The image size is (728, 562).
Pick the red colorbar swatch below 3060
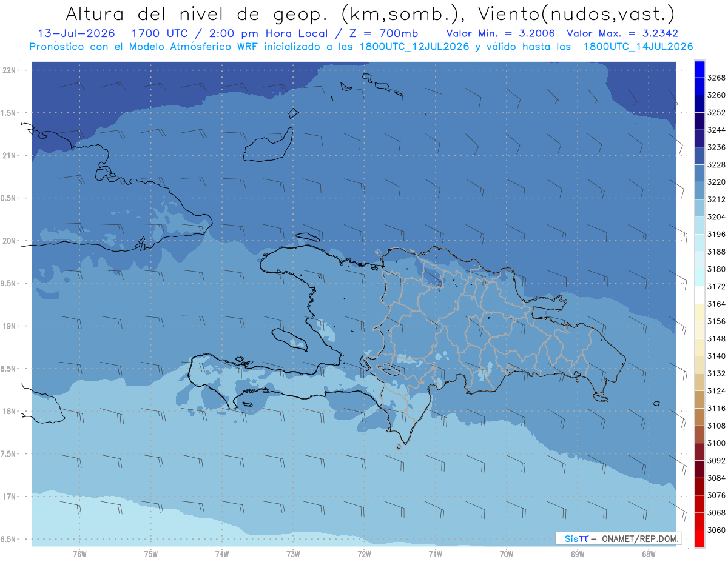(x=699, y=538)
